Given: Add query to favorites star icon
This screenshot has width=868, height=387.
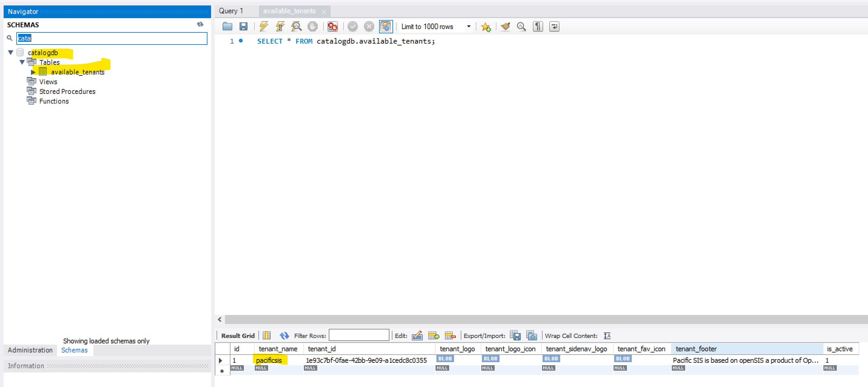Looking at the screenshot, I should pyautogui.click(x=486, y=27).
